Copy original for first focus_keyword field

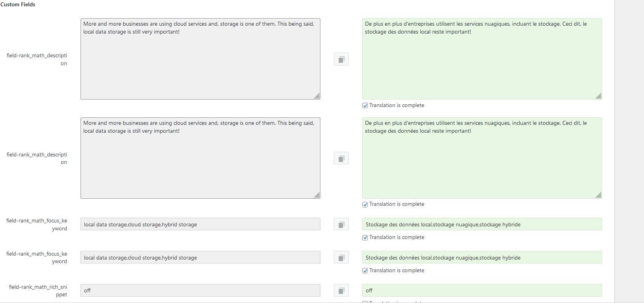point(341,224)
